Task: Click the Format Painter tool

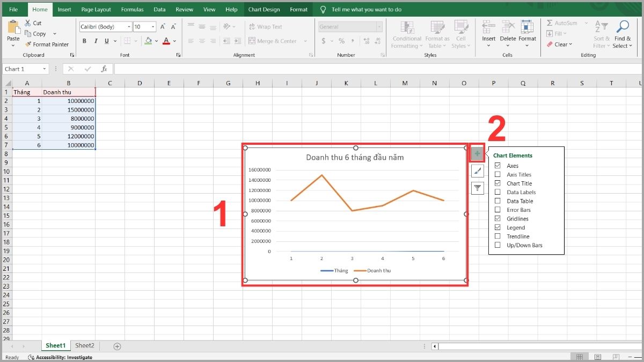Action: 47,45
